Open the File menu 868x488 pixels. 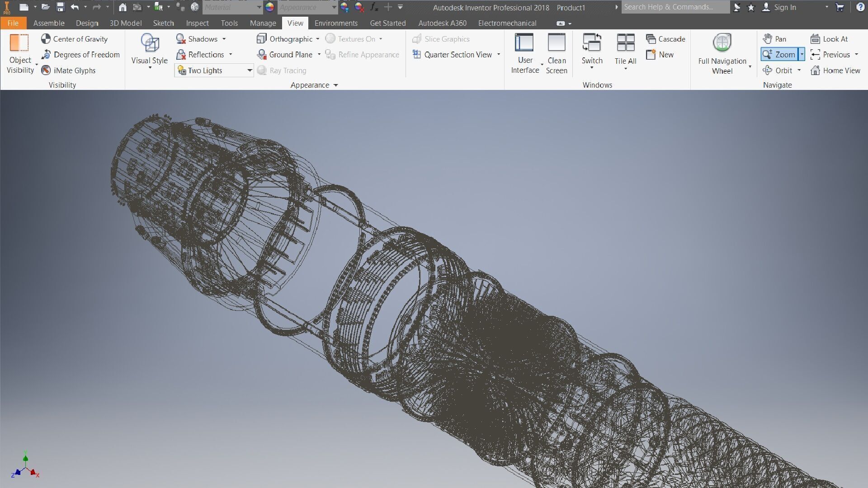click(x=13, y=23)
